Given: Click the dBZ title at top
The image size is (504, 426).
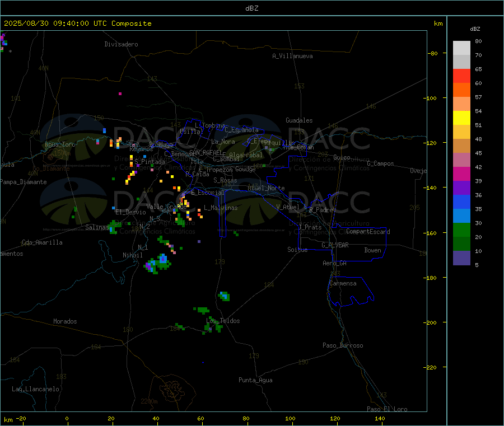Looking at the screenshot, I should point(251,8).
